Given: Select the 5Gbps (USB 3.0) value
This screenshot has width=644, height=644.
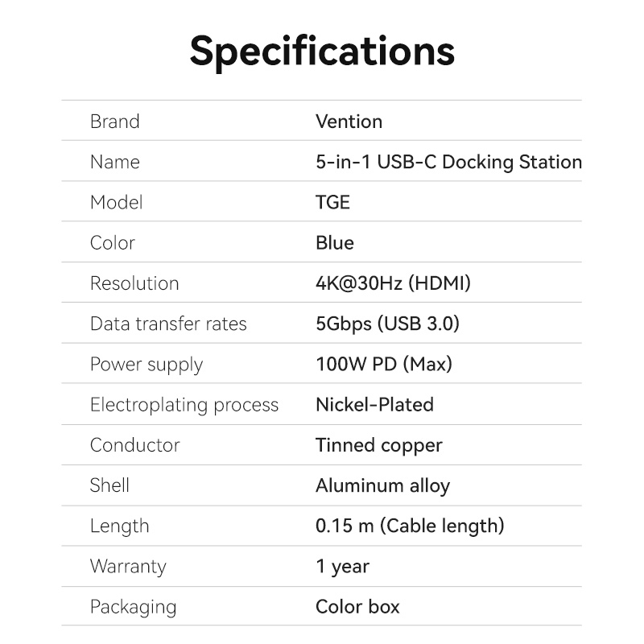Looking at the screenshot, I should [x=387, y=324].
